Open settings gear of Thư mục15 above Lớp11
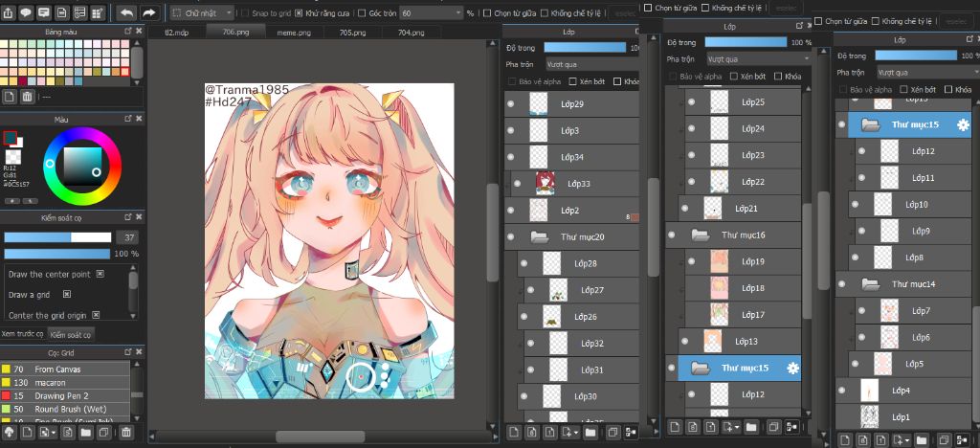This screenshot has height=448, width=980. point(963,125)
